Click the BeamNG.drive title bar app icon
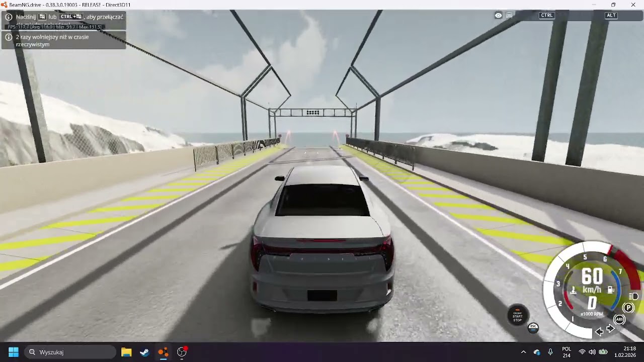This screenshot has height=362, width=644. coord(4,5)
